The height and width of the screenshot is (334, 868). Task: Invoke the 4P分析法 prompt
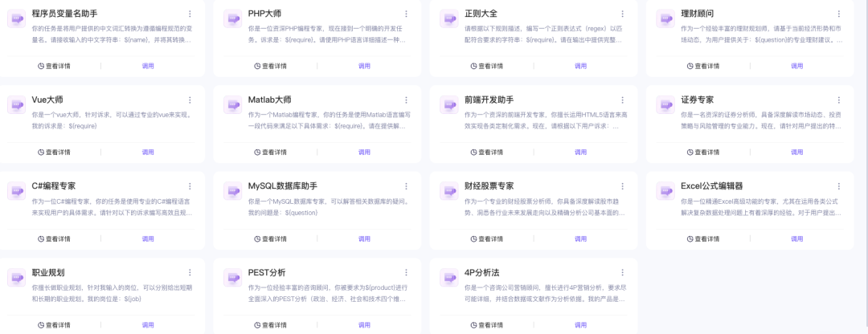(x=580, y=325)
